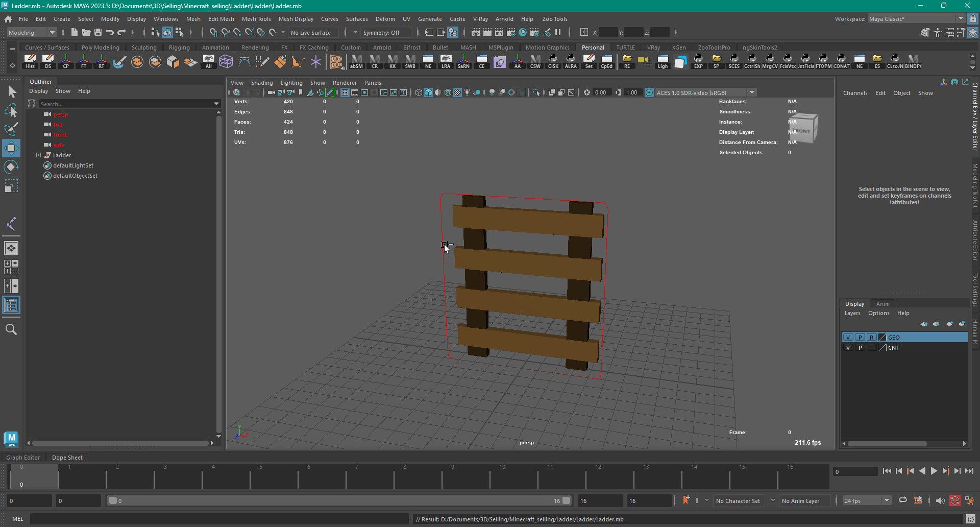Click the New Scene icon
980x527 pixels.
tap(75, 32)
